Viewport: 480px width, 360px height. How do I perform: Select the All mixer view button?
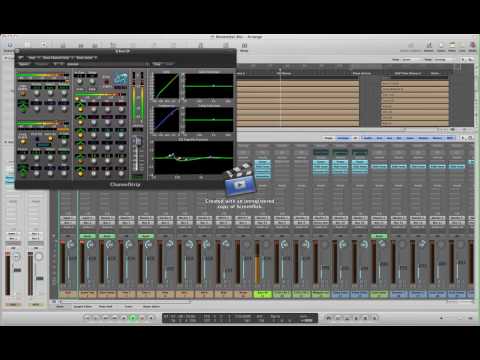coord(355,138)
